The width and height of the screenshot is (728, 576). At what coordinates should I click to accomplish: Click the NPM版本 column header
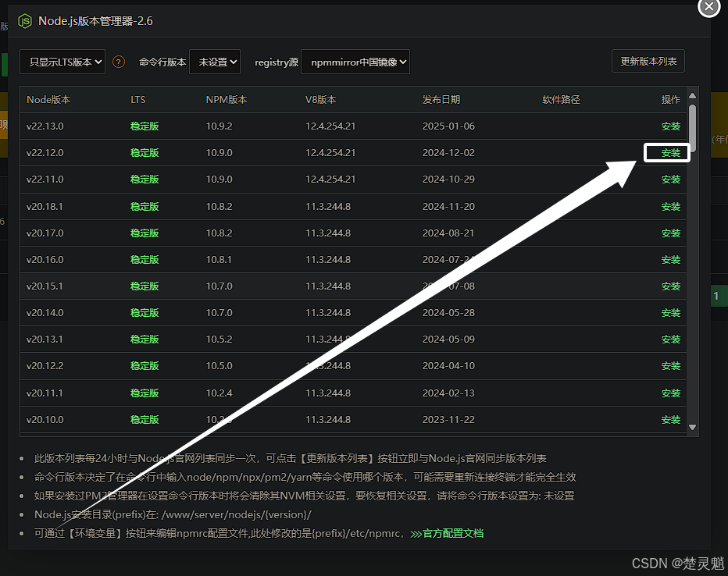(x=227, y=100)
